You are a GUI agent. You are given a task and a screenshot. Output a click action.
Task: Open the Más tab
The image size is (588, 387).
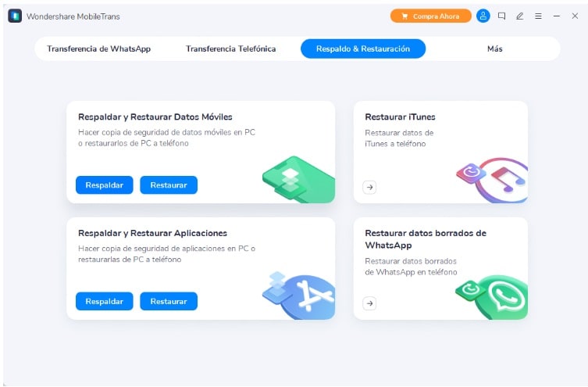[494, 48]
